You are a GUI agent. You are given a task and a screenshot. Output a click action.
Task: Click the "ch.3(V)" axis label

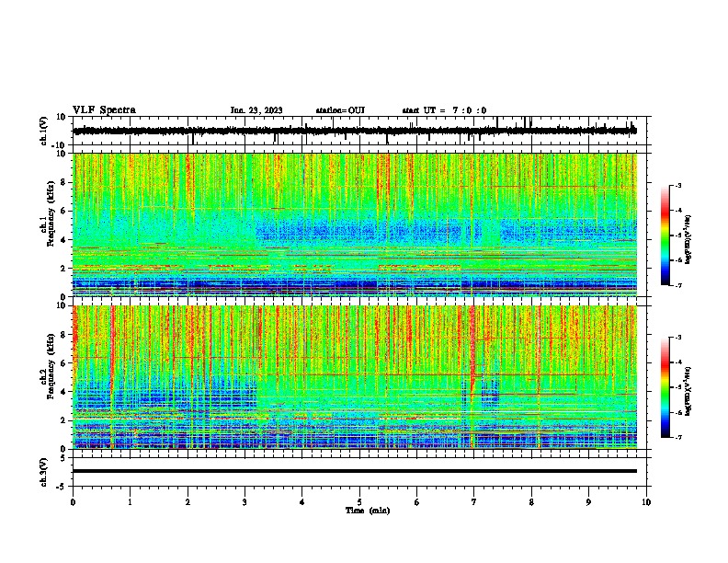tap(44, 472)
